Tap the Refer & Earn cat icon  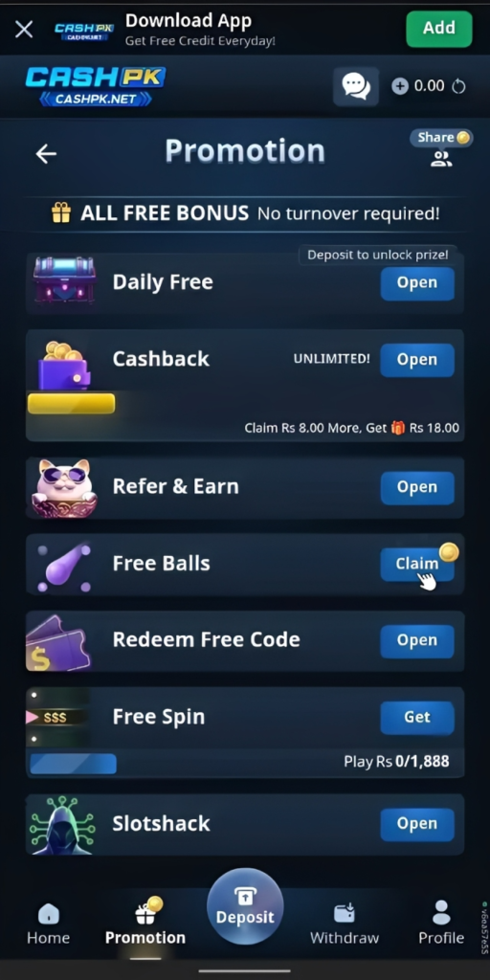click(x=64, y=488)
